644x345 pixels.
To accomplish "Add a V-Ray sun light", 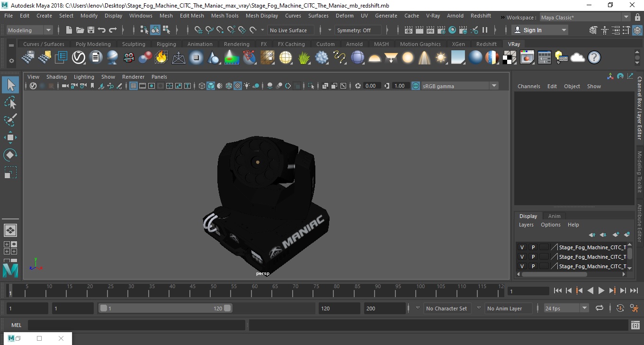I will (441, 58).
